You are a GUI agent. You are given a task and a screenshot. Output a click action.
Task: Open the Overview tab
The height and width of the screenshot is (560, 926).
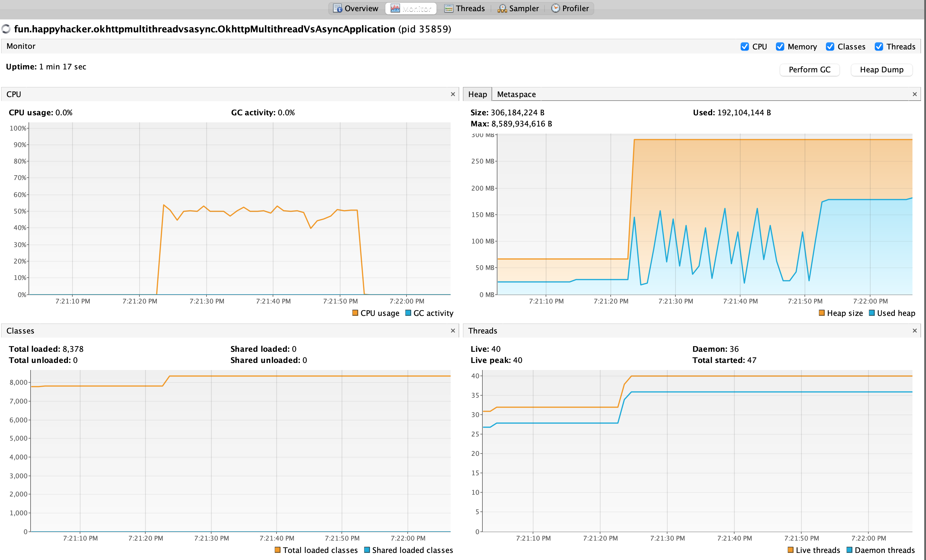click(356, 8)
